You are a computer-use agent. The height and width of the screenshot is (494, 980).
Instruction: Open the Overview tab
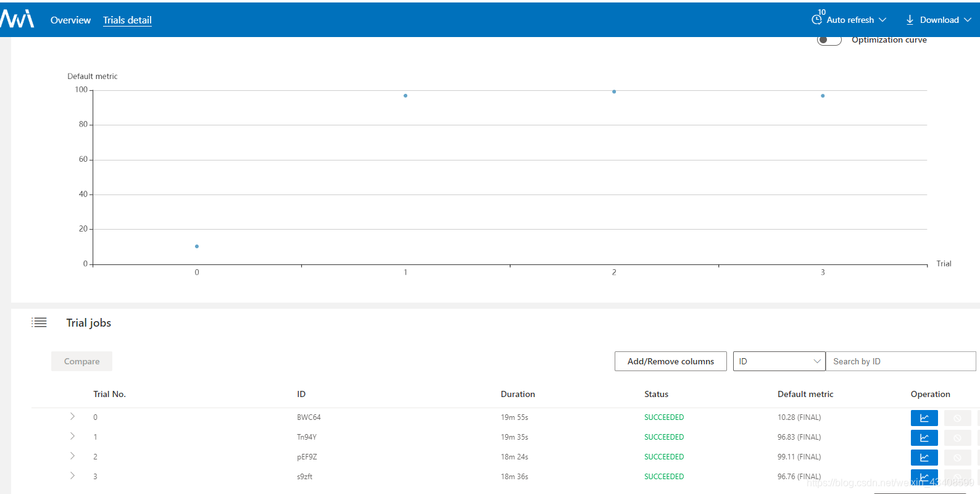tap(70, 20)
